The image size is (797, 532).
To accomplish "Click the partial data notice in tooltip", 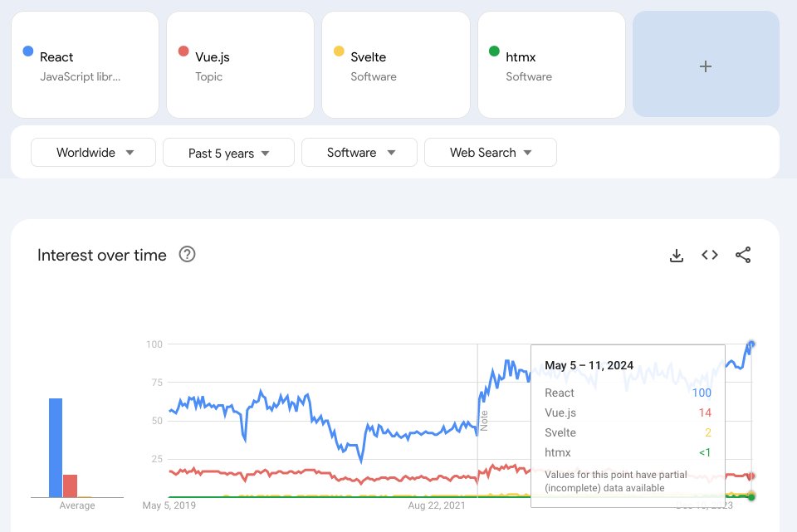I will (x=615, y=481).
